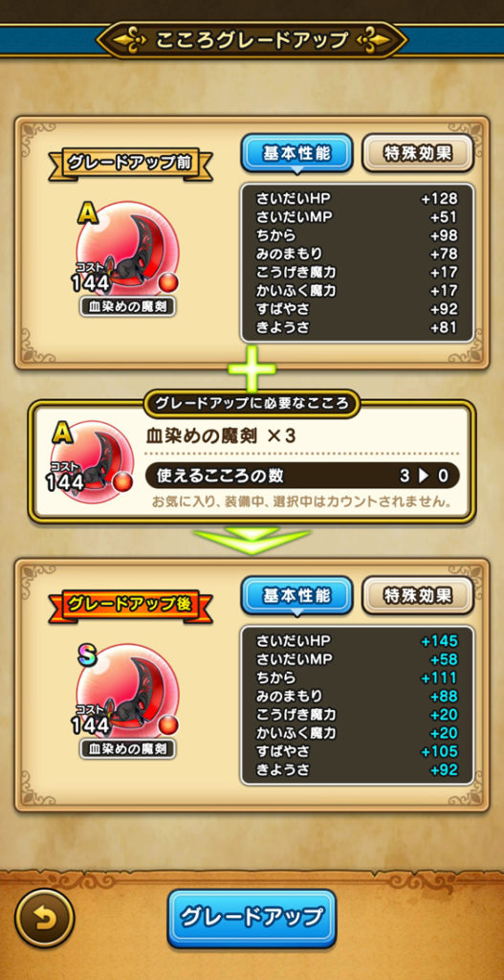Tap the rainbow S rank badge
The height and width of the screenshot is (980, 504).
pos(86,655)
